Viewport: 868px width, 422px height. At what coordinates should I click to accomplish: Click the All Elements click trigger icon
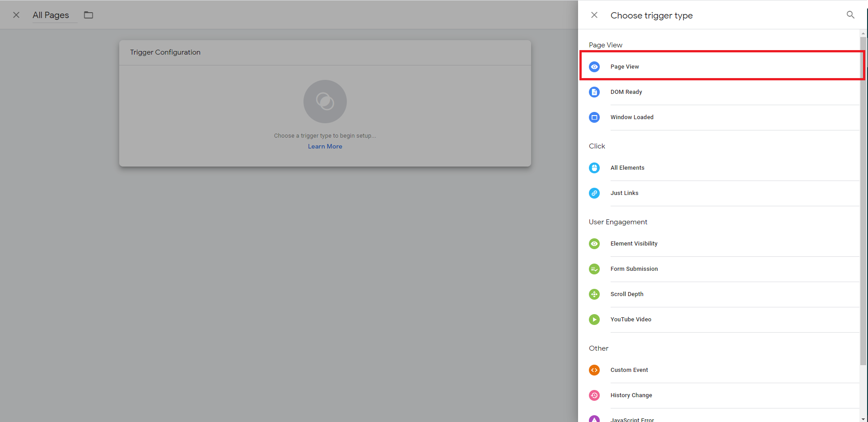coord(594,167)
